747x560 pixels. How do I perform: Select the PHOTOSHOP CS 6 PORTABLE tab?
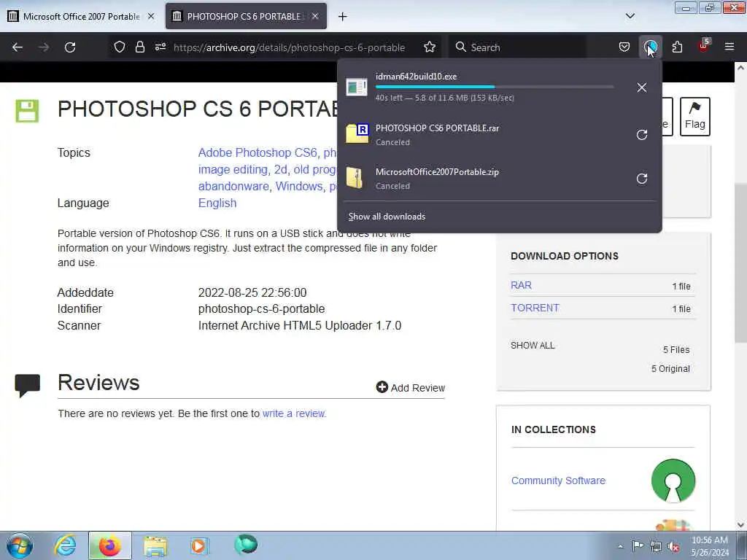pos(237,16)
